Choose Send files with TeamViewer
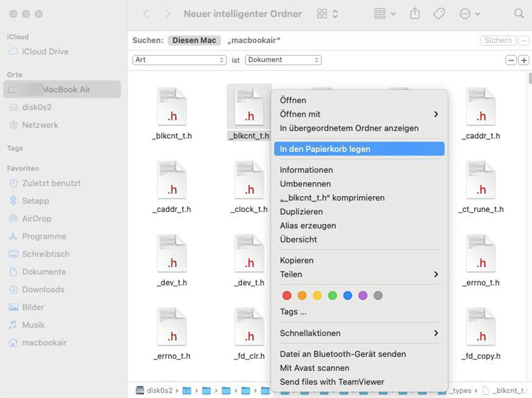The height and width of the screenshot is (398, 532). pyautogui.click(x=359, y=382)
